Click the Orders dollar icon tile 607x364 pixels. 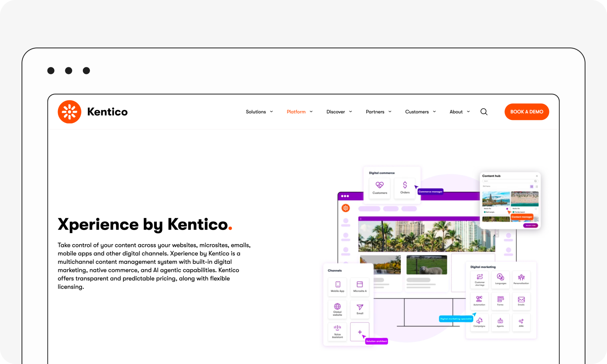(405, 188)
